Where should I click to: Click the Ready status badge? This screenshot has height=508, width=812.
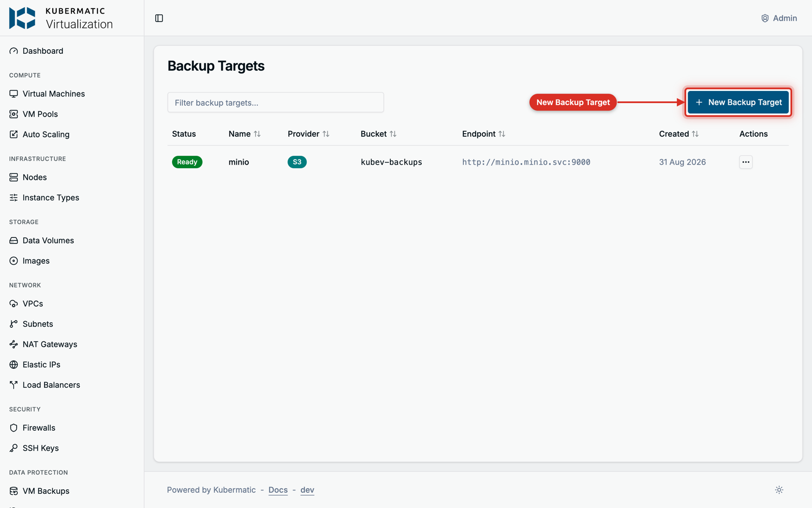187,162
